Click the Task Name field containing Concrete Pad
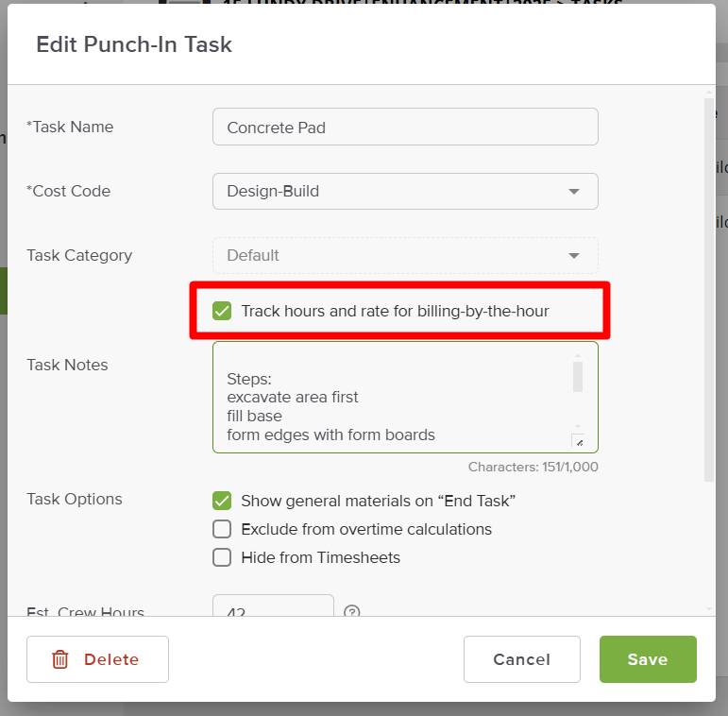Image resolution: width=728 pixels, height=716 pixels. coord(405,127)
